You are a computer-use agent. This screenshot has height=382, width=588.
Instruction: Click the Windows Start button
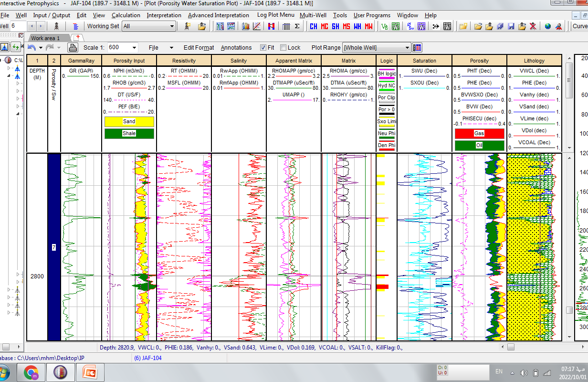pyautogui.click(x=3, y=372)
